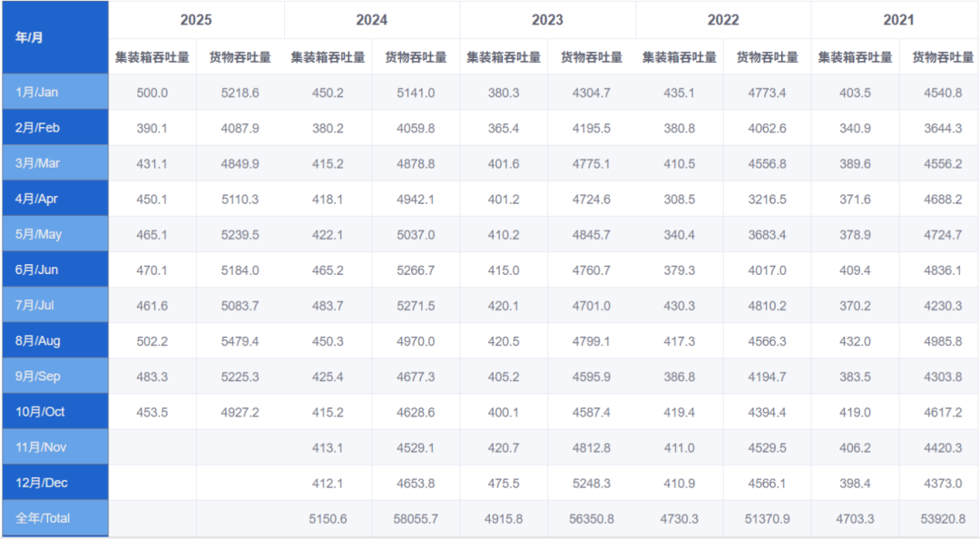Select the 2025 year column header
This screenshot has height=539, width=980.
[x=195, y=19]
